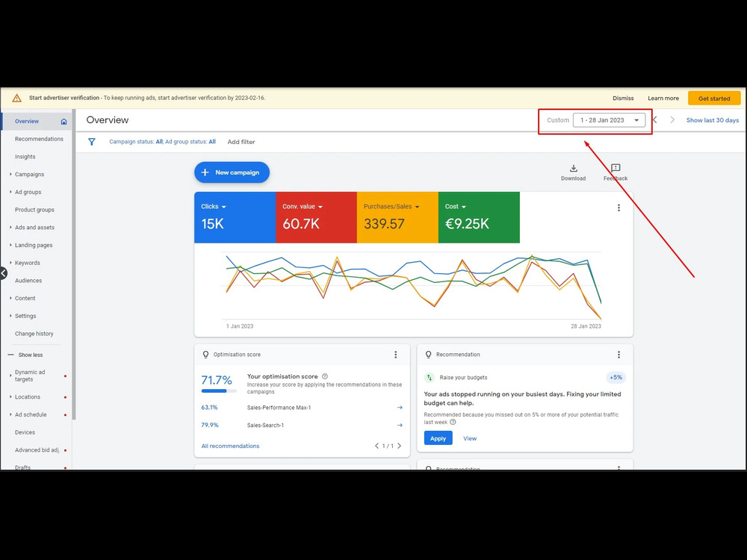Expand Settings in the sidebar

tap(10, 316)
